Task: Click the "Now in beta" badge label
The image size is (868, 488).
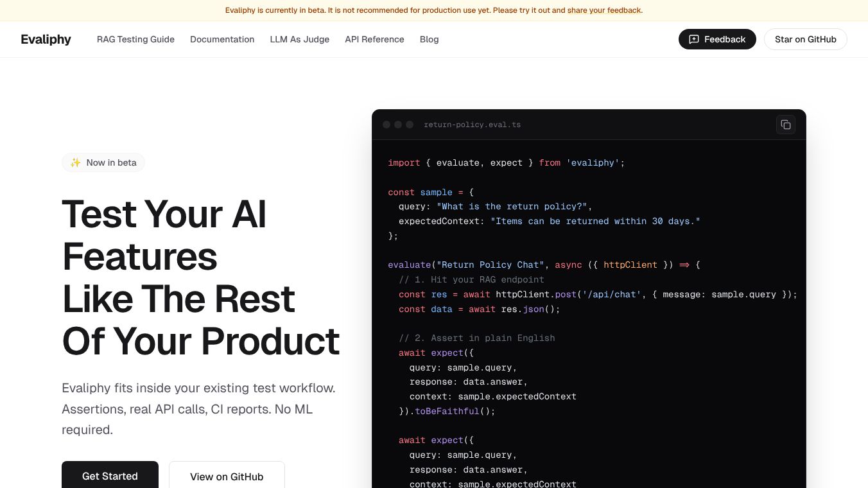Action: click(x=112, y=162)
